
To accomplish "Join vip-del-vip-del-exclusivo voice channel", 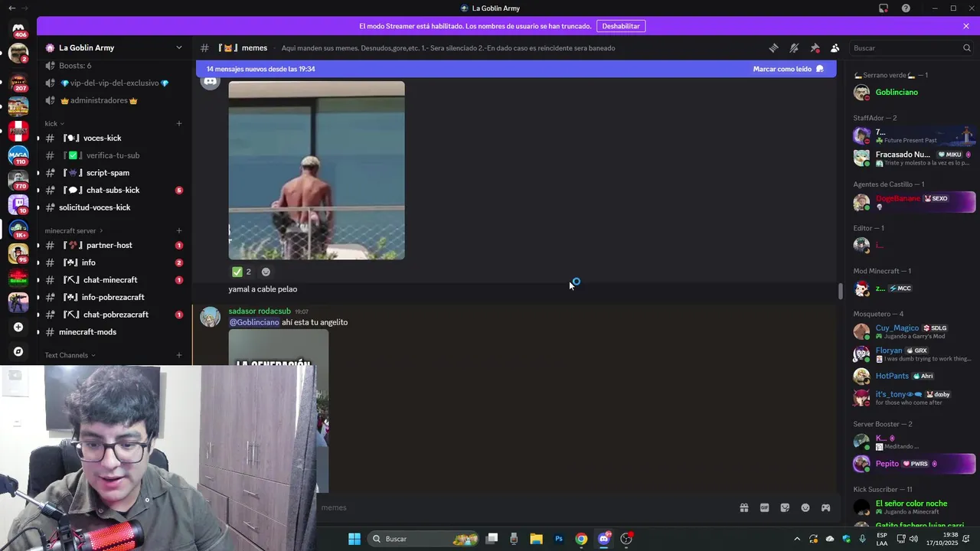I will click(113, 83).
